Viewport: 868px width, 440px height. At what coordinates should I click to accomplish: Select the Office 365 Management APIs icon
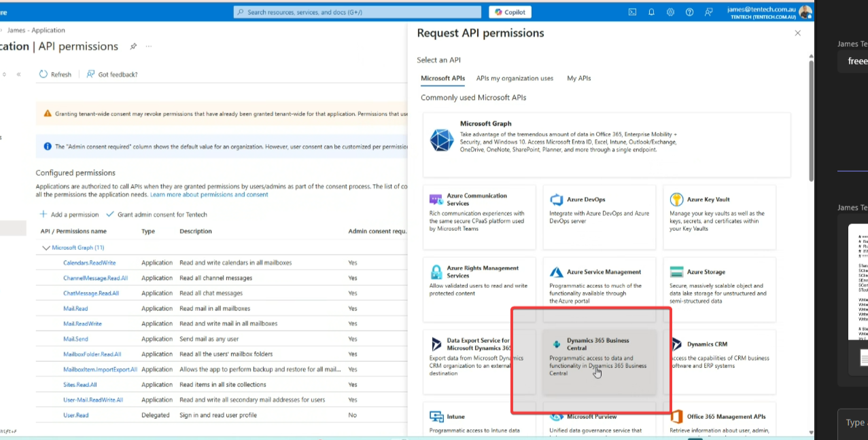(676, 416)
